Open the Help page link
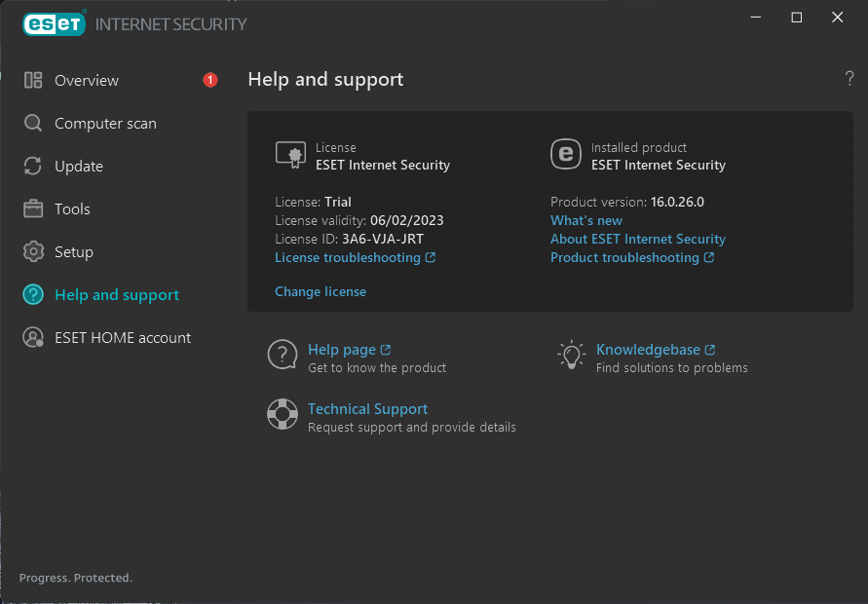Viewport: 868px width, 604px height. click(342, 350)
